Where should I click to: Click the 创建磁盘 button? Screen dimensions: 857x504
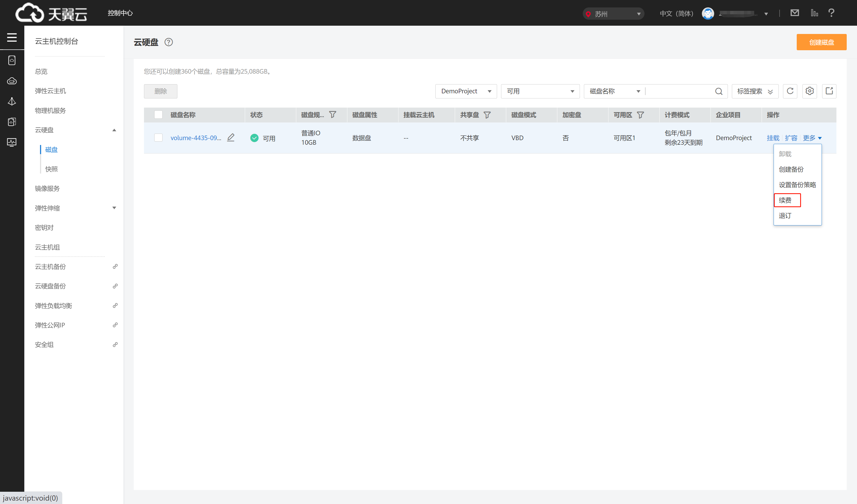[x=821, y=42]
